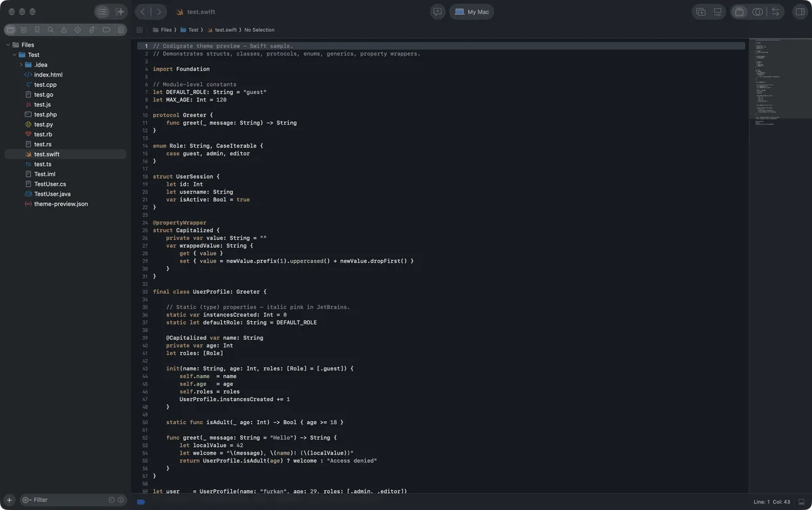812x510 pixels.
Task: Open the Files breadcrumb menu
Action: point(161,30)
